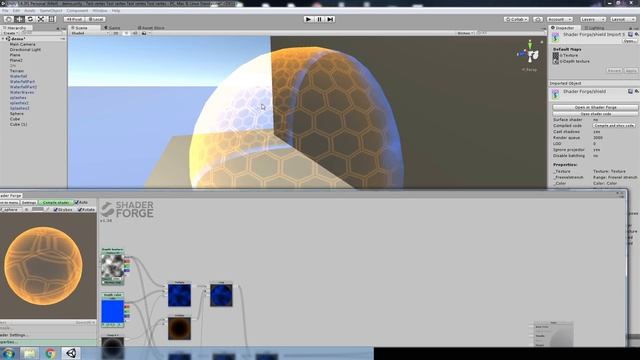Select the Hand tool in Unity toolbar
This screenshot has height=360, width=640.
(x=9, y=19)
